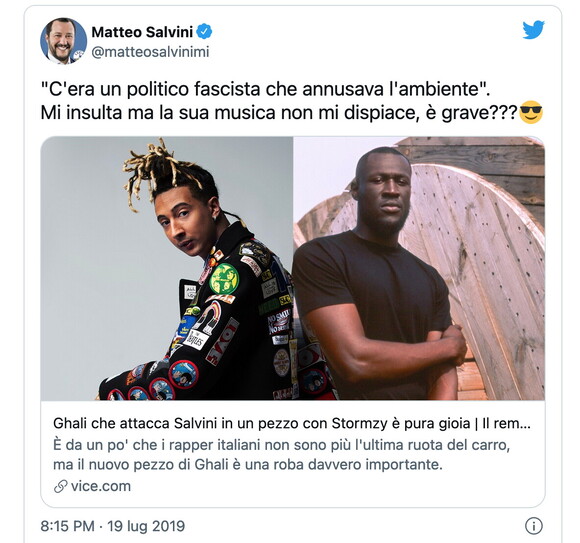Click the Twitter bird logo
580x543 pixels.
tap(533, 30)
